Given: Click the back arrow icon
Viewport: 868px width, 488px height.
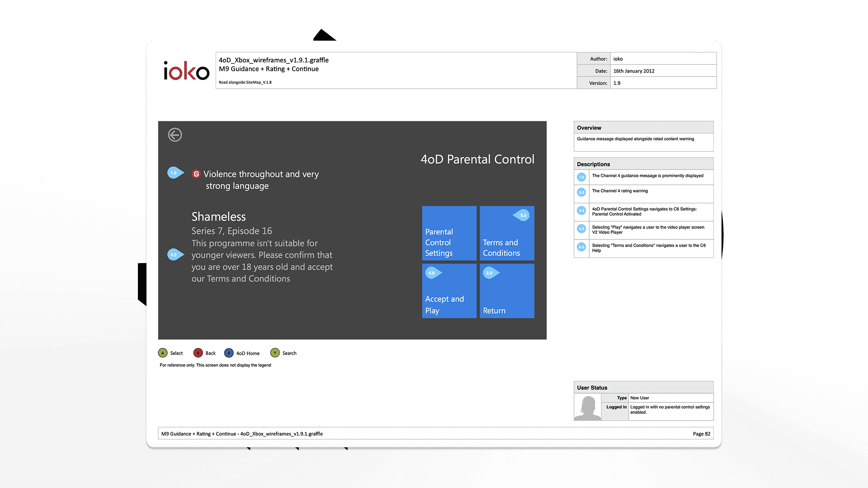Looking at the screenshot, I should [175, 135].
